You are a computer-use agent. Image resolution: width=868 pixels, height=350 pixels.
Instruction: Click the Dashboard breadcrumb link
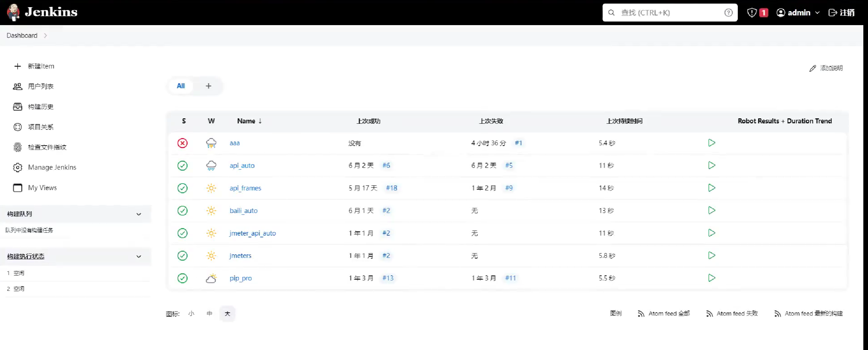pyautogui.click(x=22, y=36)
